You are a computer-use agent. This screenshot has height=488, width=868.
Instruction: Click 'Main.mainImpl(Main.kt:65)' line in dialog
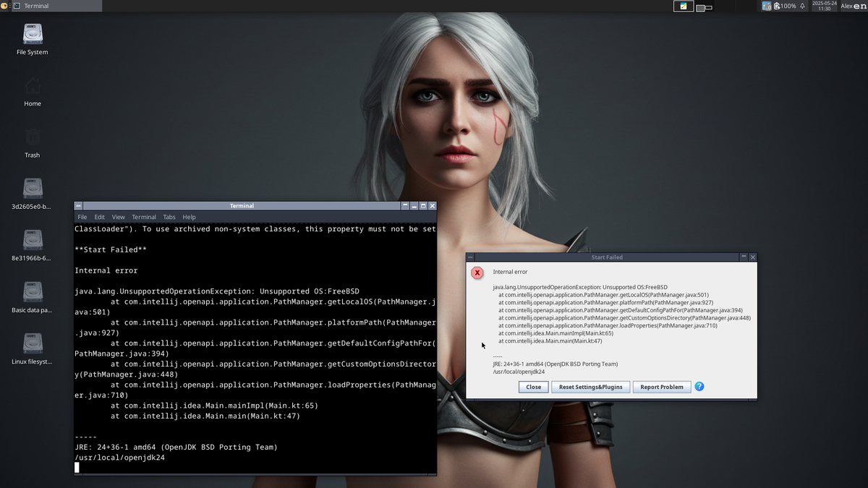(556, 333)
